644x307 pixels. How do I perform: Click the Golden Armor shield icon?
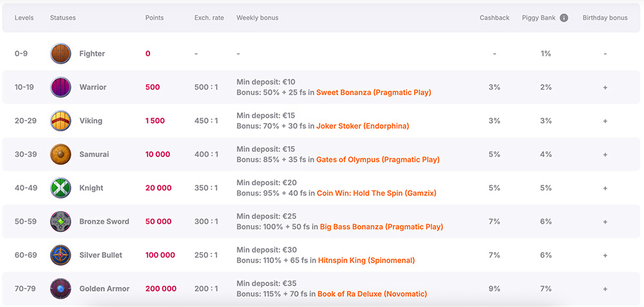61,288
